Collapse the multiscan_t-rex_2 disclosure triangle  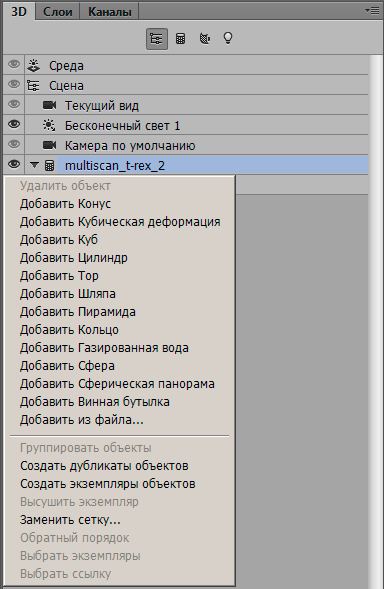(35, 165)
